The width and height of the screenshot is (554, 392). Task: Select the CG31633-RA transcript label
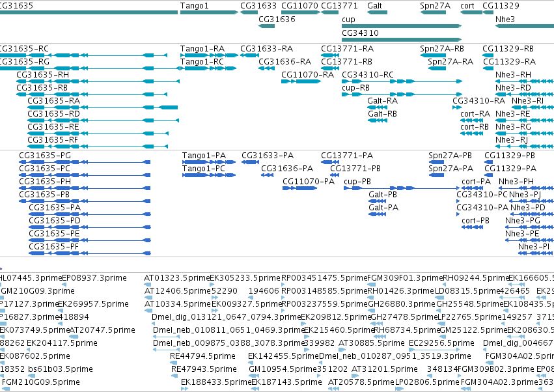coord(266,48)
